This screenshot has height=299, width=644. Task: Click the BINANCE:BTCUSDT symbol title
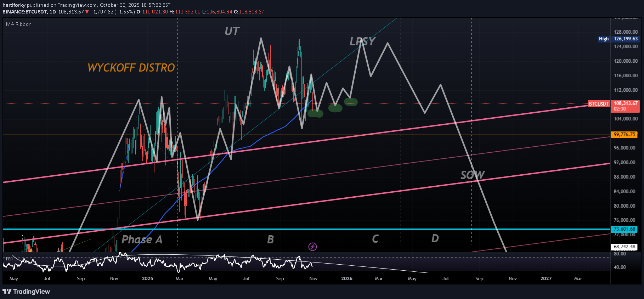click(25, 12)
